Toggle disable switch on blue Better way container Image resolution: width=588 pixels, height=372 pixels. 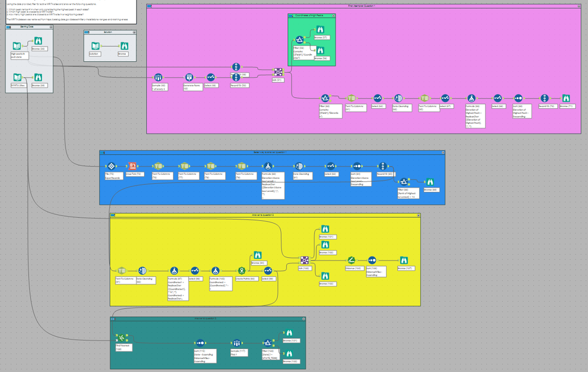102,152
